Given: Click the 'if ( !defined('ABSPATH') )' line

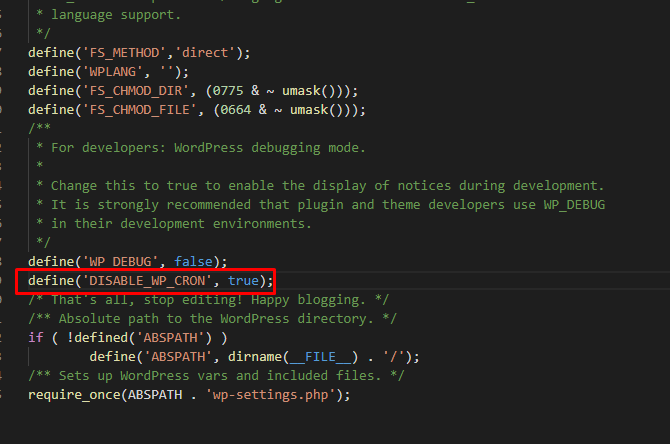Looking at the screenshot, I should (128, 338).
